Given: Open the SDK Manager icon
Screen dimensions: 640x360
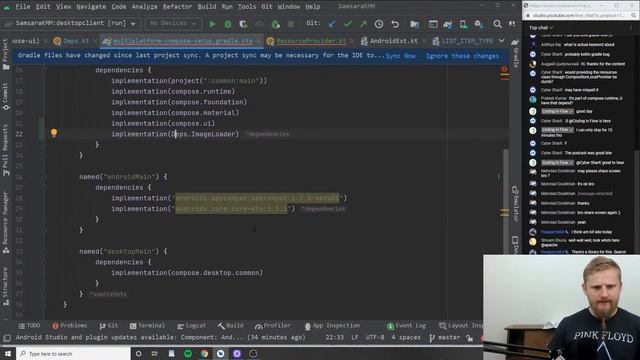Looking at the screenshot, I should 479,24.
